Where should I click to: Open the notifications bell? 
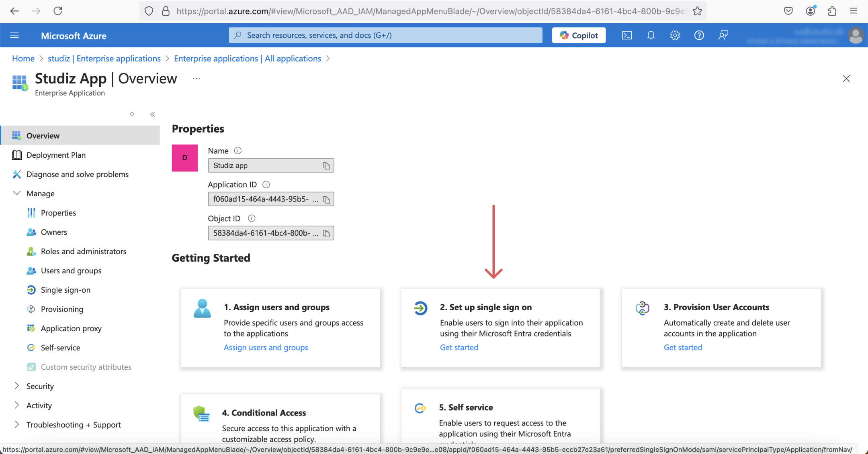click(x=651, y=35)
